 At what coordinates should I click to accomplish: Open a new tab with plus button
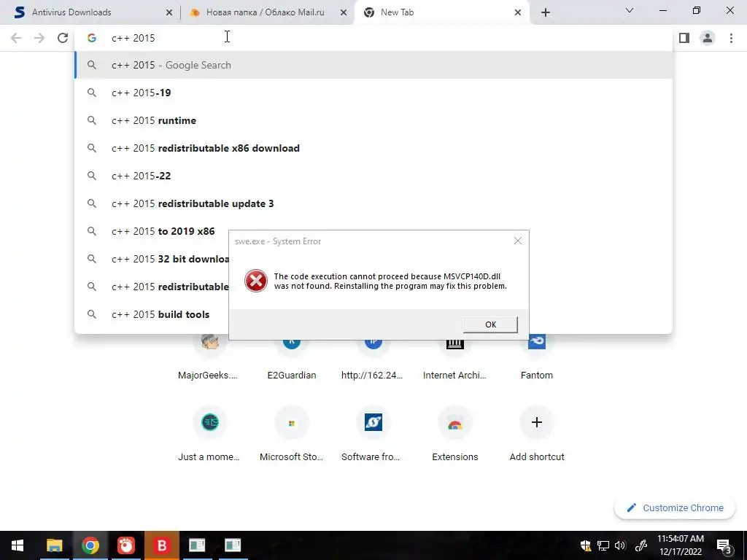tap(546, 12)
